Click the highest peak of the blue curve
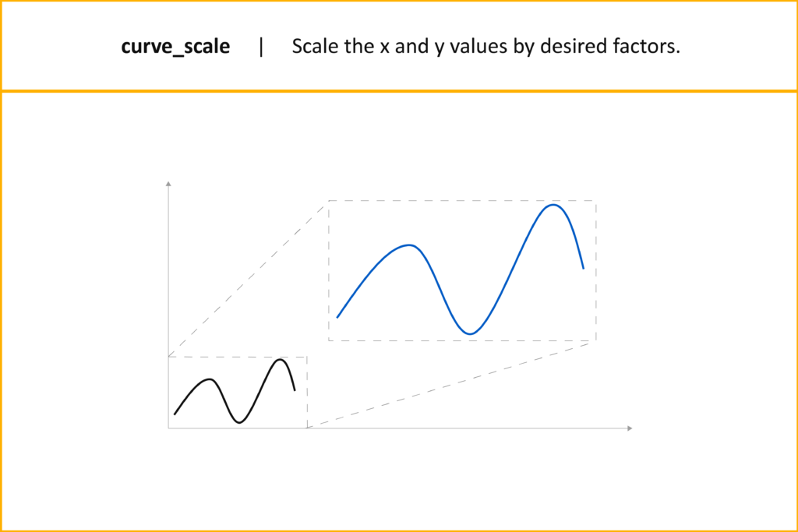This screenshot has height=532, width=798. tap(553, 205)
